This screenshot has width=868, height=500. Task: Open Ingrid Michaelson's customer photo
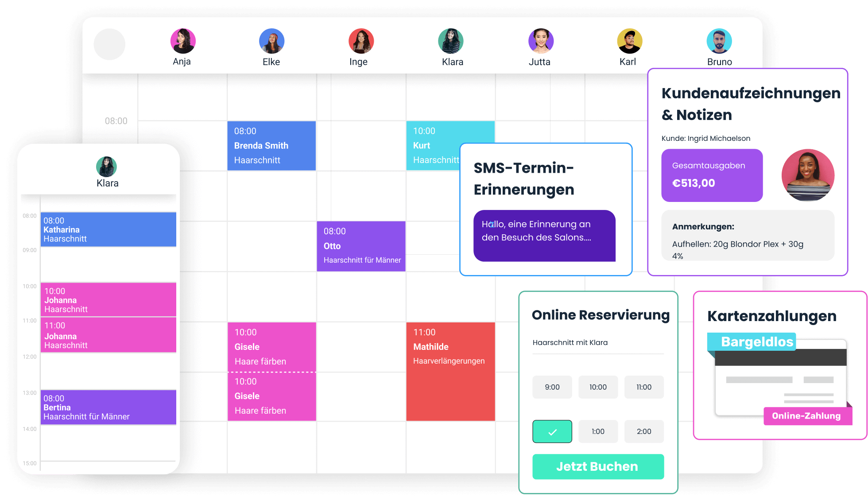(x=808, y=175)
